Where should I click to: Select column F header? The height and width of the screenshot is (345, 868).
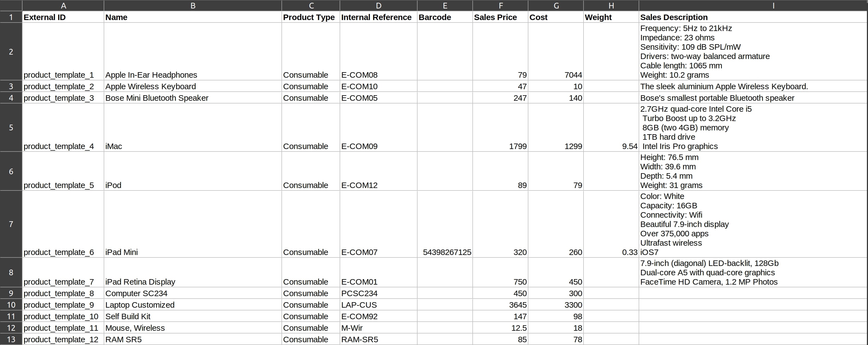tap(500, 5)
